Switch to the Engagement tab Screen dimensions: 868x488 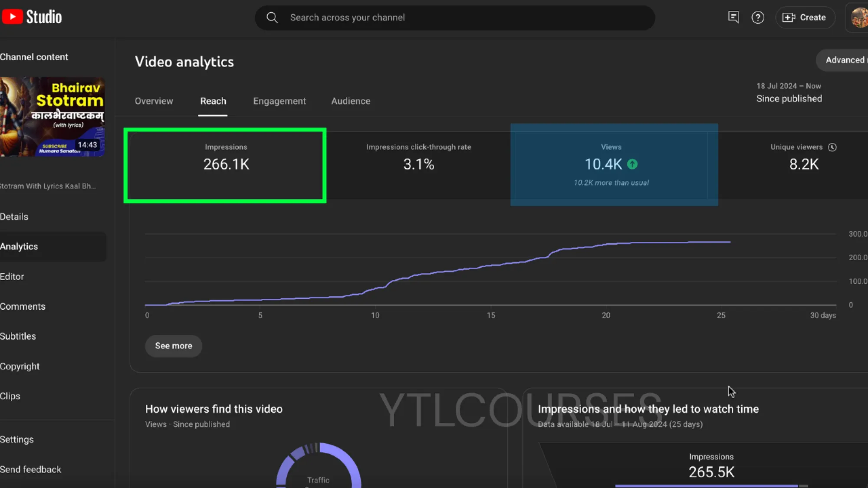279,101
